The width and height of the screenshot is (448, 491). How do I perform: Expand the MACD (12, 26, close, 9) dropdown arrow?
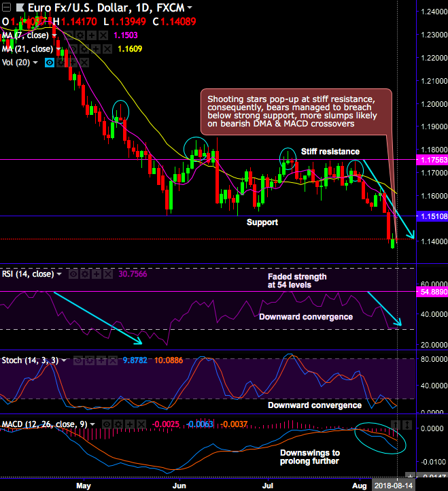[x=92, y=424]
